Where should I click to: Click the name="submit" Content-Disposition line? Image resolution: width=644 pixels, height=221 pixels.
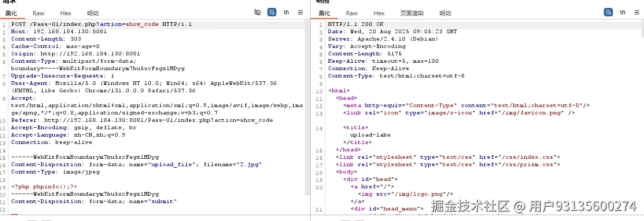(x=94, y=201)
